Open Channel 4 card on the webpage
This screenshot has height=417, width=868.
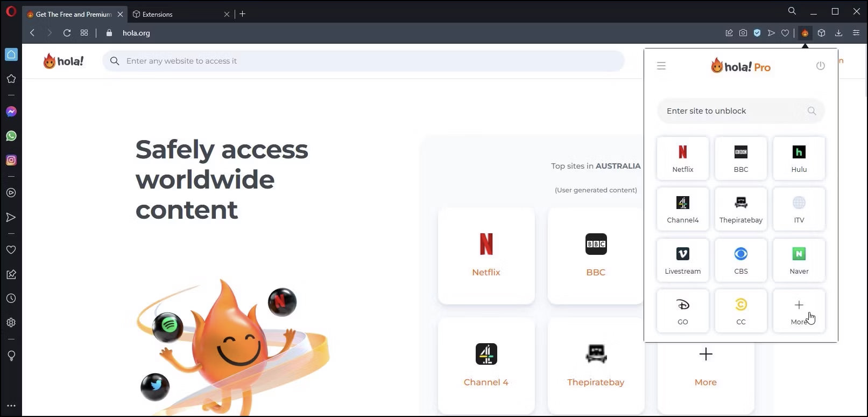486,366
